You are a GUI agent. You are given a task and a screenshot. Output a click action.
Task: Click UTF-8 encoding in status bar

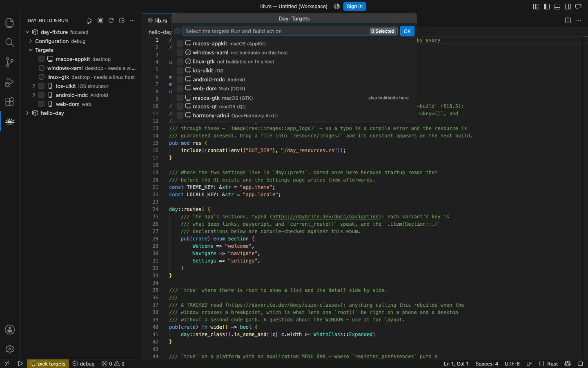pos(512,364)
